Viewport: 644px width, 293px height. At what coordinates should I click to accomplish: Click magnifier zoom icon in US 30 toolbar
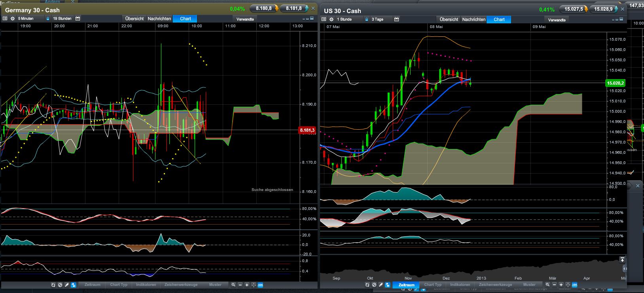click(547, 285)
